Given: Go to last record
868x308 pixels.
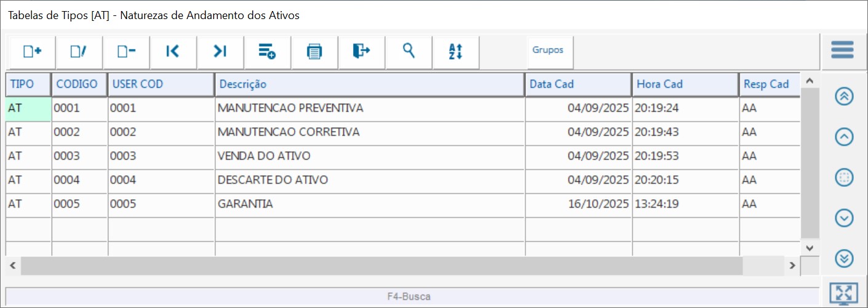Looking at the screenshot, I should [220, 52].
